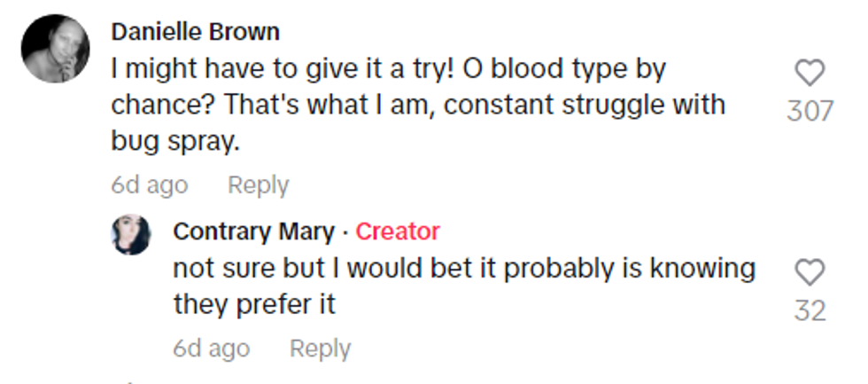
Task: Like Contrary Mary's reply with the heart
Action: click(810, 272)
